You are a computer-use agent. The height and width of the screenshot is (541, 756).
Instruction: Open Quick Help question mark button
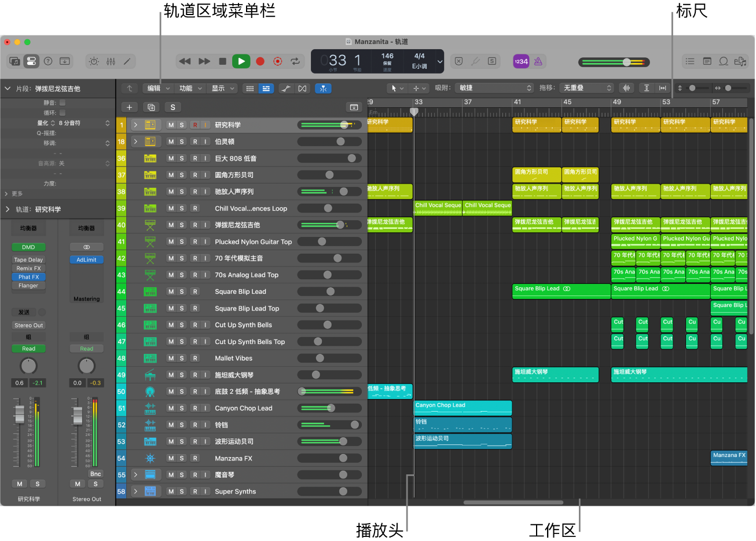tap(48, 61)
